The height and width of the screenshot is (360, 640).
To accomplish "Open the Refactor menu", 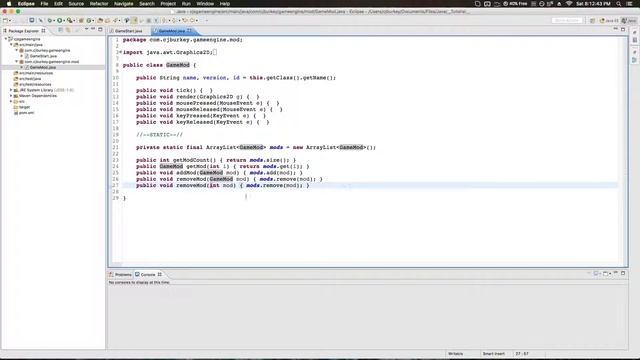I will coord(99,4).
